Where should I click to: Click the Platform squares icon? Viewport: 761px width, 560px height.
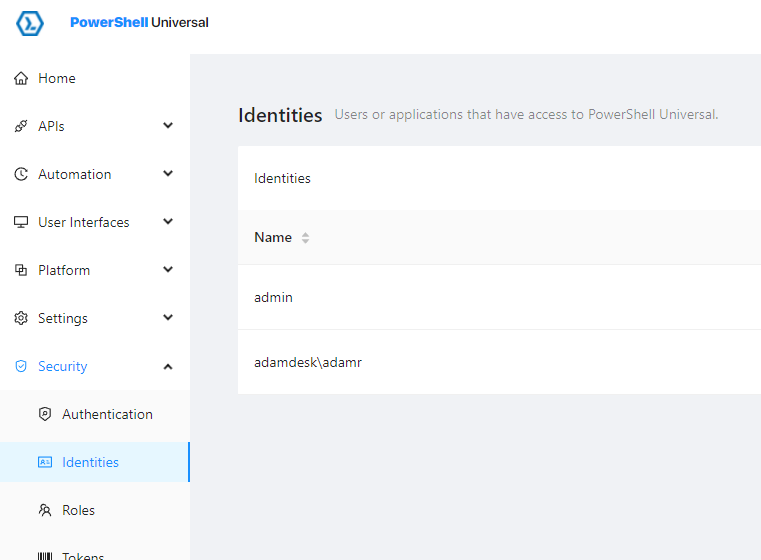(21, 270)
